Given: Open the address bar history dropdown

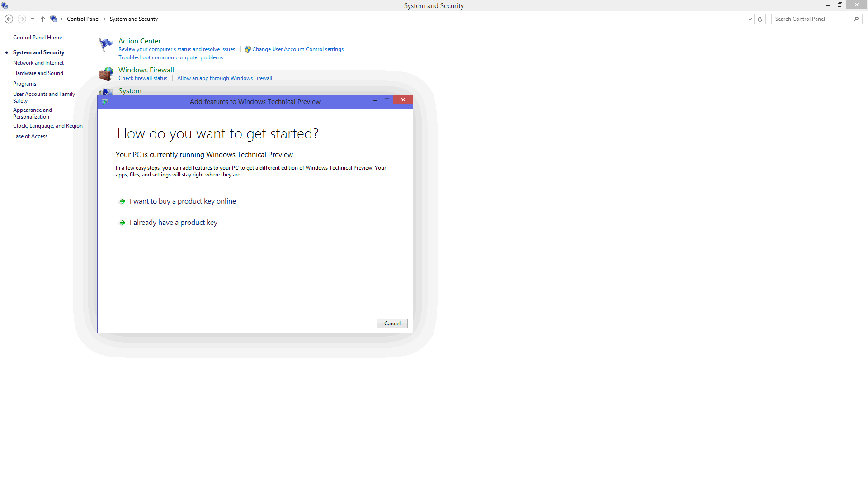Looking at the screenshot, I should pyautogui.click(x=750, y=19).
